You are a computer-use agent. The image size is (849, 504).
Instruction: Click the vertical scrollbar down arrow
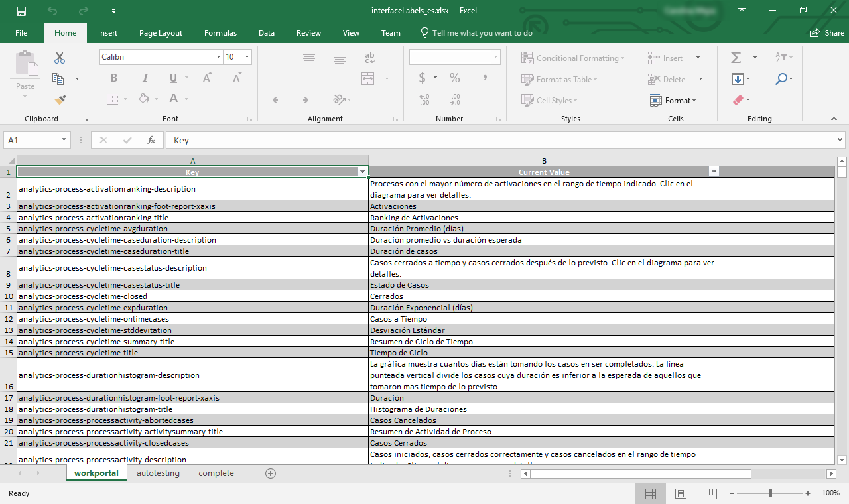coord(842,460)
